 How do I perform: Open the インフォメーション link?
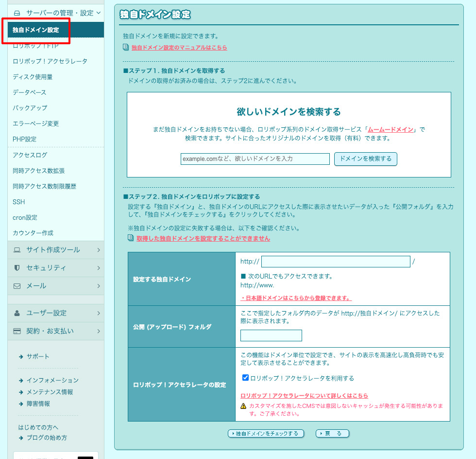pyautogui.click(x=53, y=380)
